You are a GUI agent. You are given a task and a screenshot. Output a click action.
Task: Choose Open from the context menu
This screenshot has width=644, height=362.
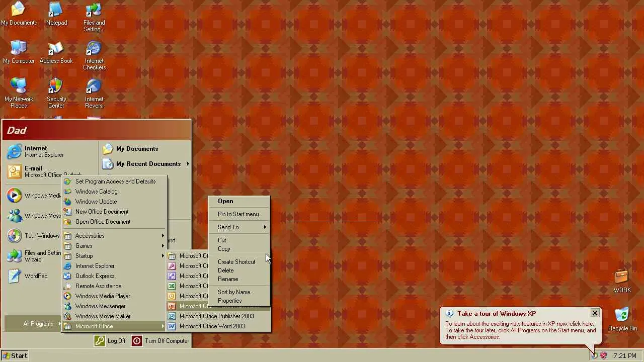(239, 201)
